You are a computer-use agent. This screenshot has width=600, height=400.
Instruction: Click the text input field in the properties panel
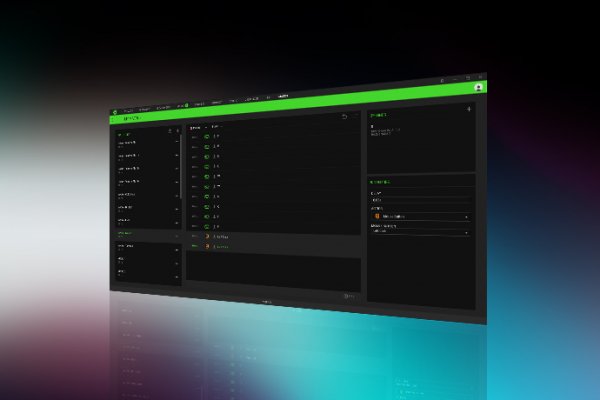click(420, 199)
